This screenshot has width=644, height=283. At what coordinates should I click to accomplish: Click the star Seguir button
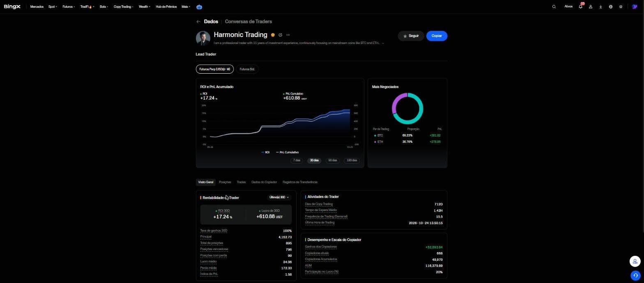411,36
